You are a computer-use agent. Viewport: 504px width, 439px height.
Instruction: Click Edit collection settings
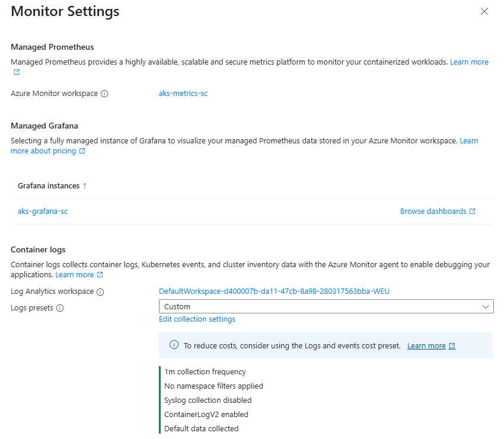[197, 319]
